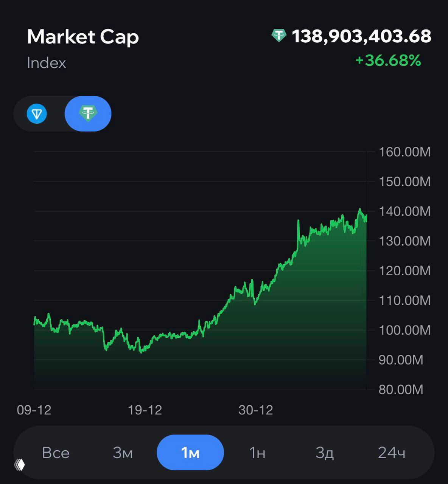Tap the logo icon in bottom-left corner
448x484 pixels.
pos(20,464)
